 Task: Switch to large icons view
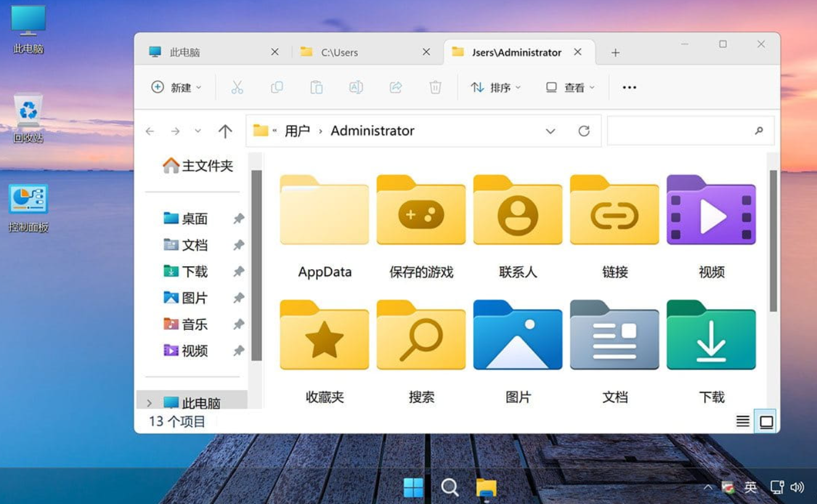tap(766, 421)
